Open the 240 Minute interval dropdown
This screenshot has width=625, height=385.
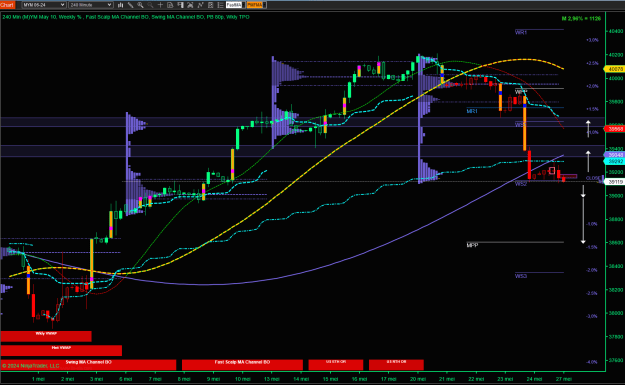[91, 5]
